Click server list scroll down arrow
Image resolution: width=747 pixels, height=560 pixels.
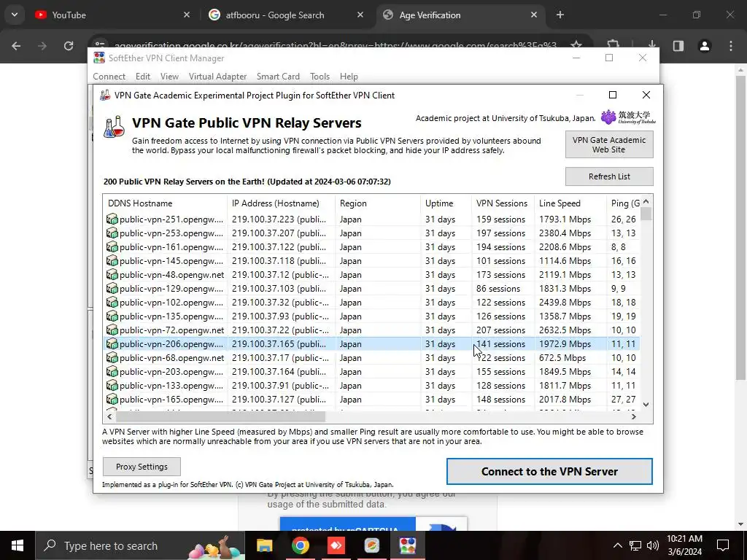click(646, 405)
